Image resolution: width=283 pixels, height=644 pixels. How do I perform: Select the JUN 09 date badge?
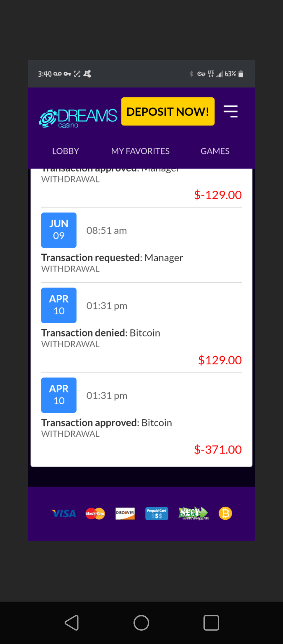point(59,230)
